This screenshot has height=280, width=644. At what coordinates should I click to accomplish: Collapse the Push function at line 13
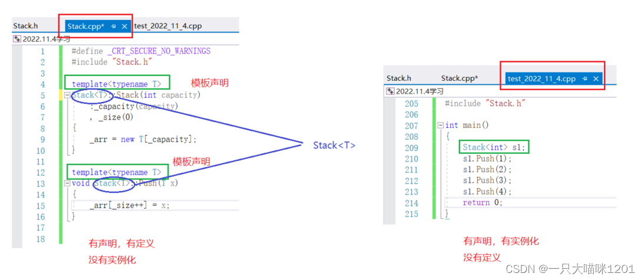[67, 183]
